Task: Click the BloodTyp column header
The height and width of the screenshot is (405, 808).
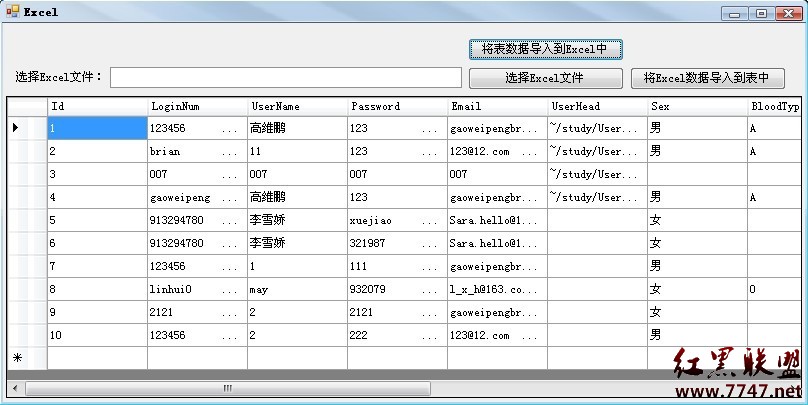Action: click(775, 107)
